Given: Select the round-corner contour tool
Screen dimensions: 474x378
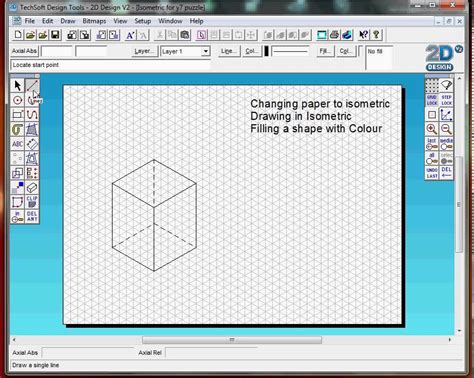Looking at the screenshot, I should (x=17, y=202).
